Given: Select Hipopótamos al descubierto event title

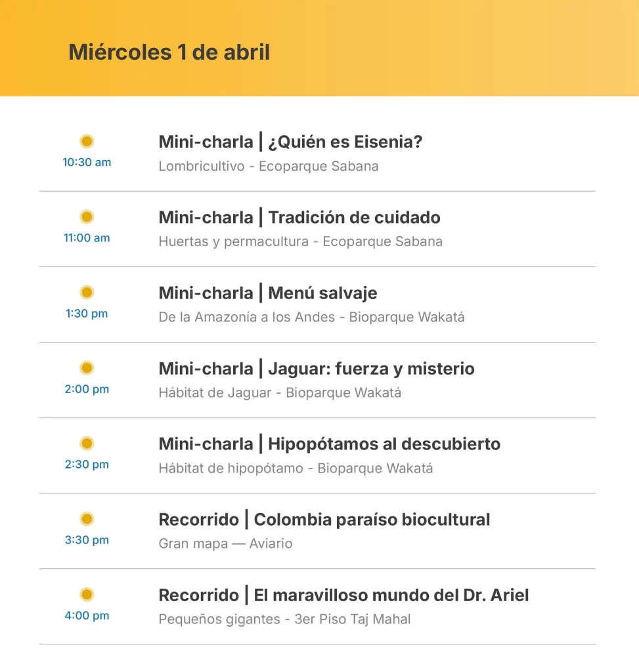Looking at the screenshot, I should pos(330,444).
